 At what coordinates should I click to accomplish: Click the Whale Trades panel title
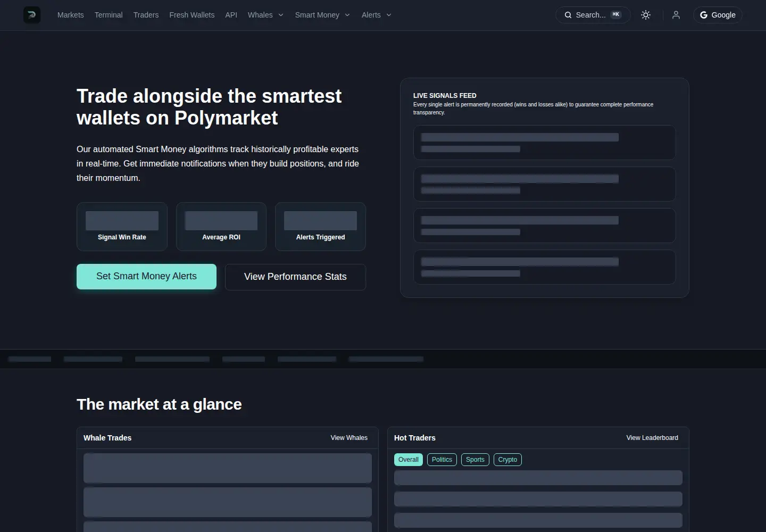pyautogui.click(x=107, y=438)
